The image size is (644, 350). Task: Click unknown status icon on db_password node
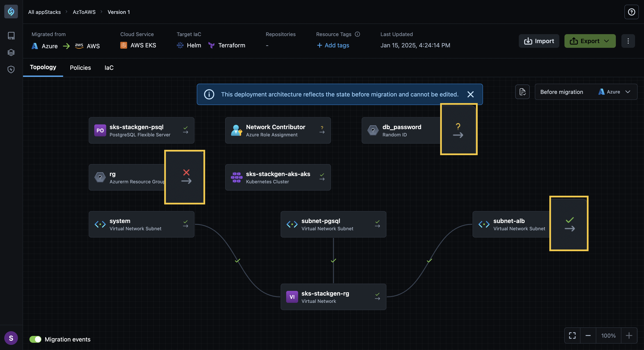click(458, 127)
